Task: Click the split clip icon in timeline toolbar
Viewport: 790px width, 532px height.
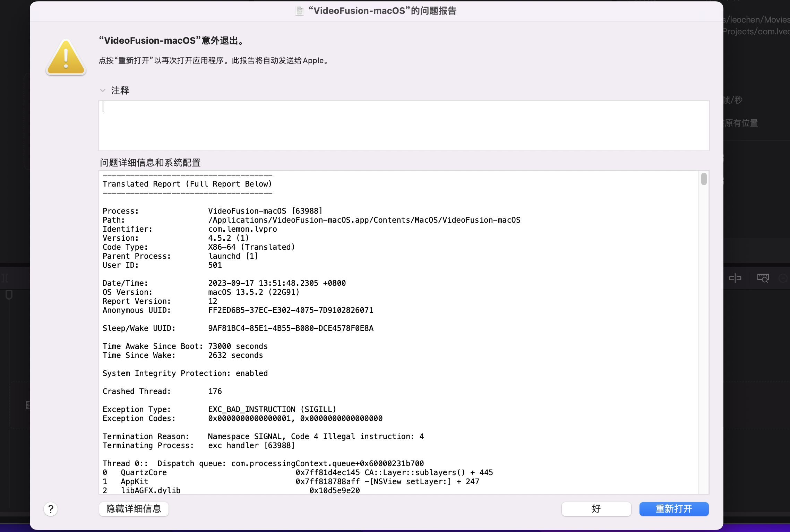Action: tap(735, 278)
